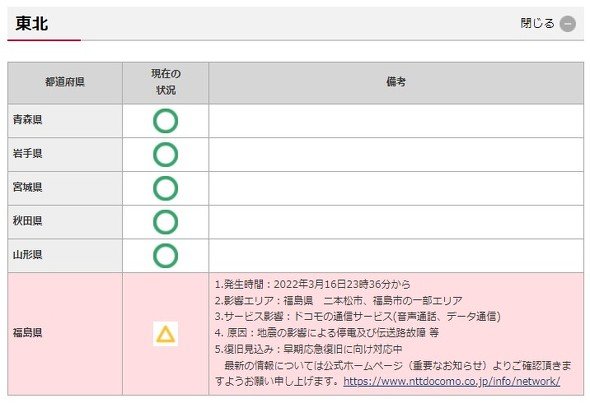Open the nttdocomo.co.jp/info/network link
This screenshot has width=590, height=403.
[x=452, y=381]
